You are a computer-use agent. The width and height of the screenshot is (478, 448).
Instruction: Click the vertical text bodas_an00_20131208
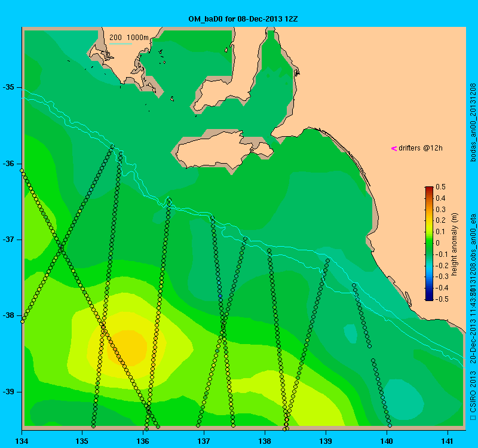(x=473, y=122)
